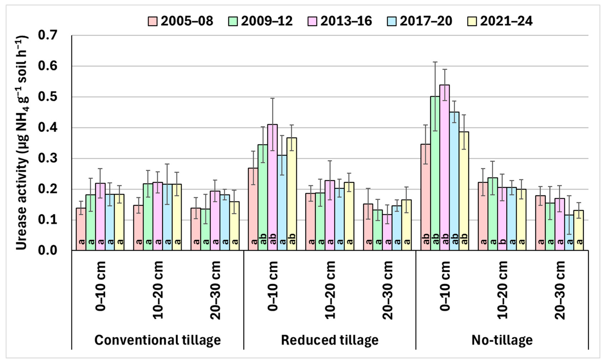Click yellow 2021–24 bar in Reduced tillage 0–10 cm

pos(292,194)
